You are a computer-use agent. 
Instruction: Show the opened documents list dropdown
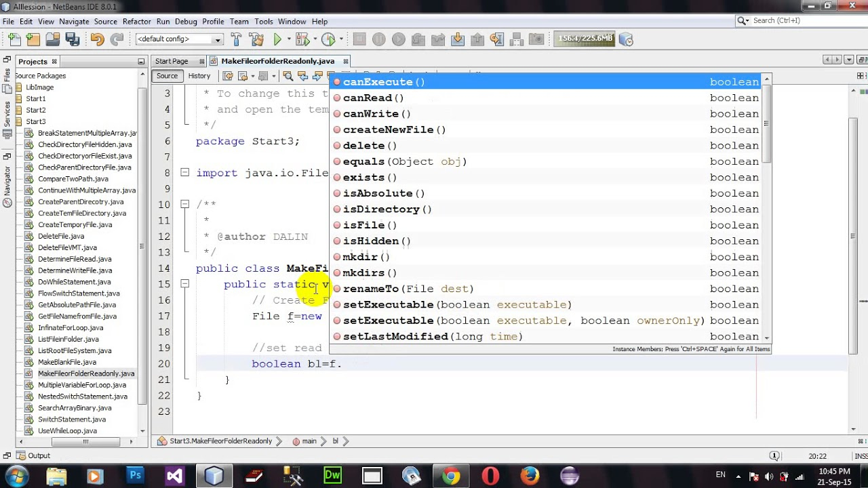[848, 60]
